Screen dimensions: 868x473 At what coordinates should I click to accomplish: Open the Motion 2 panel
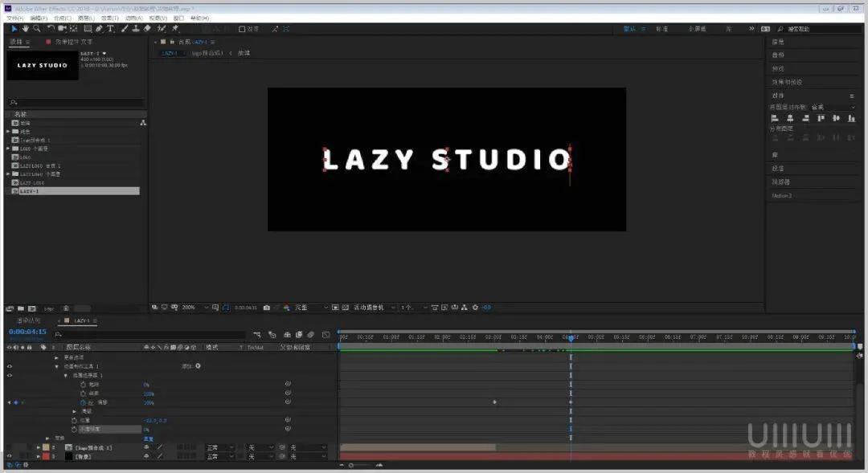782,196
